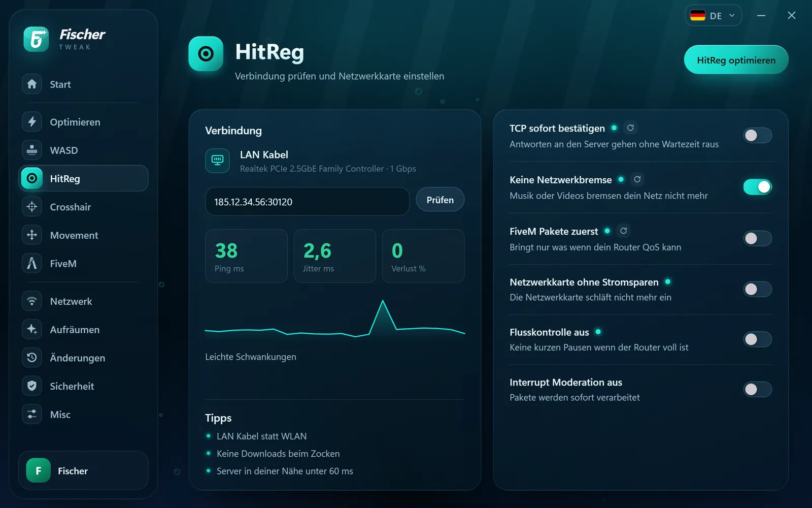The height and width of the screenshot is (508, 812).
Task: Select Misc in the sidebar
Action: (83, 415)
